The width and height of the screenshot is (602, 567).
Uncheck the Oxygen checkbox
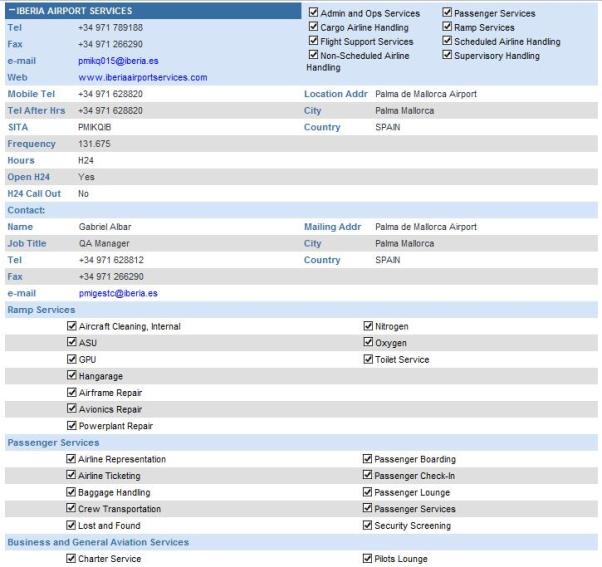[x=368, y=342]
